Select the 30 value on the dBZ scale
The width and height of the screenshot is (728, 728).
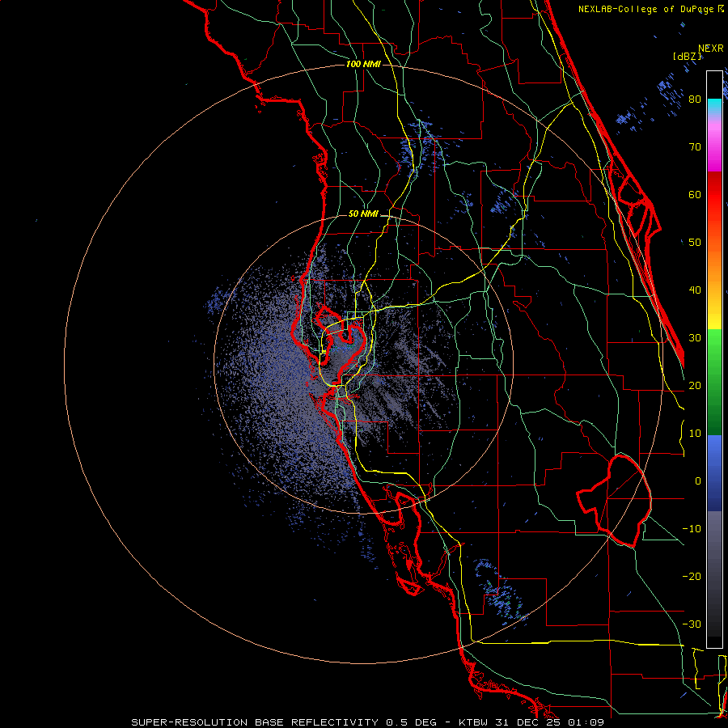click(695, 338)
